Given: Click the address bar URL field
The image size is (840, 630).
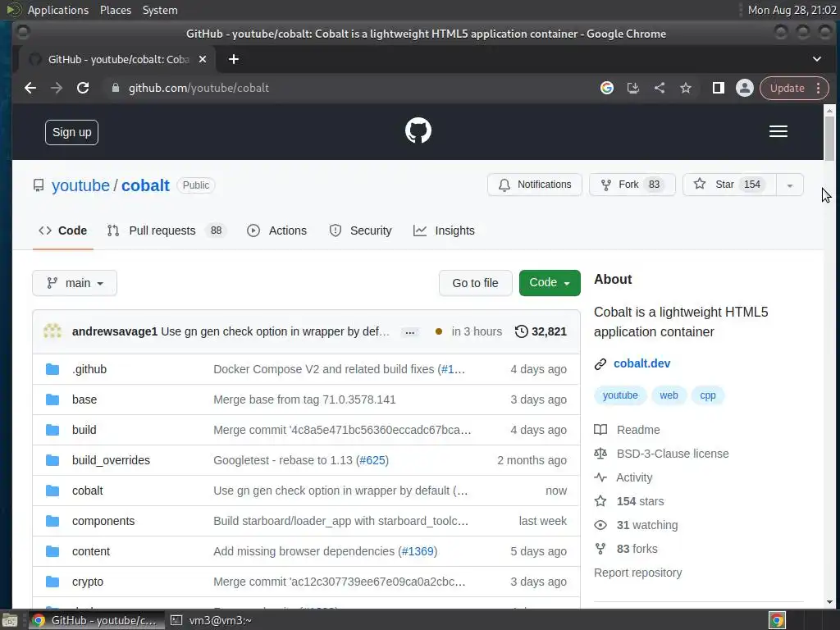Looking at the screenshot, I should click(x=348, y=88).
